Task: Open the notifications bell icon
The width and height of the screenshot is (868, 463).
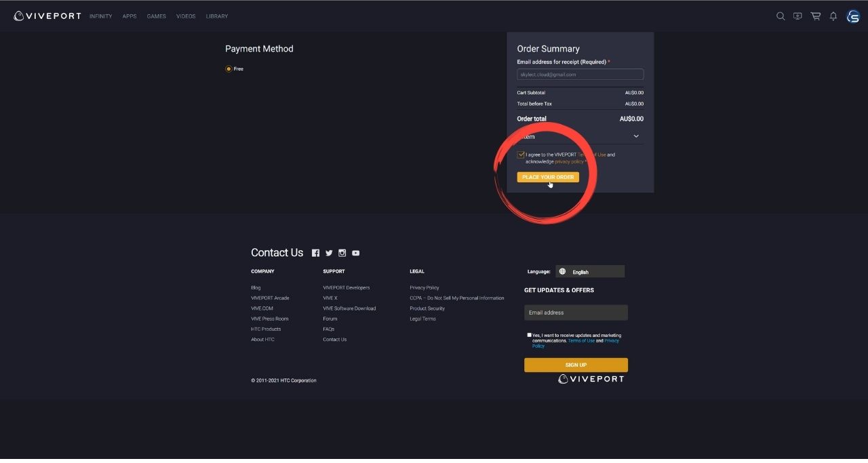Action: 833,16
